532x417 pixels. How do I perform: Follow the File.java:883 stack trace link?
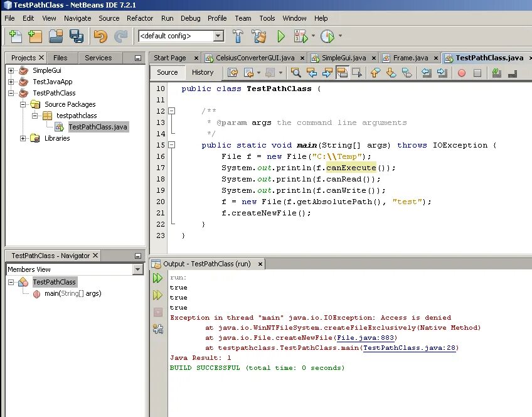pyautogui.click(x=365, y=338)
